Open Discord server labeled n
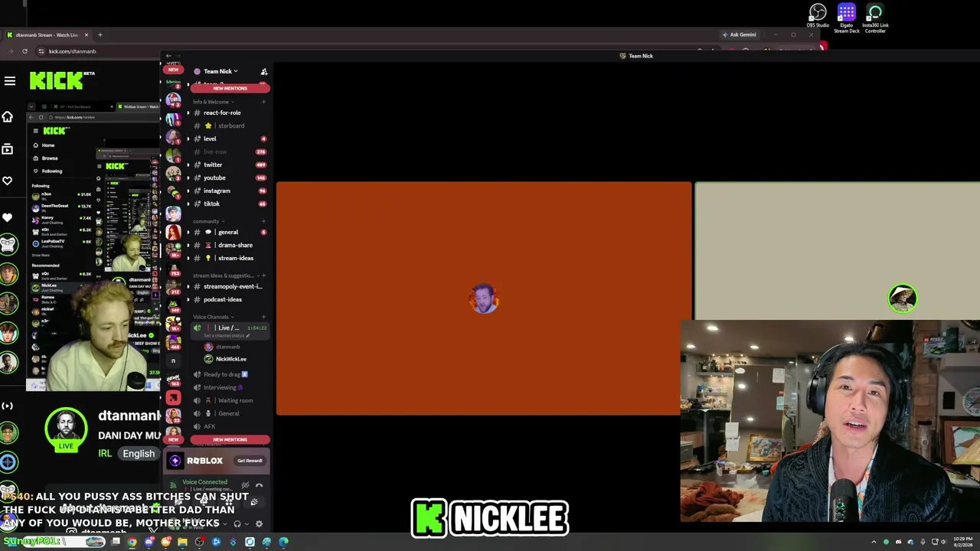This screenshot has height=551, width=980. pyautogui.click(x=174, y=360)
